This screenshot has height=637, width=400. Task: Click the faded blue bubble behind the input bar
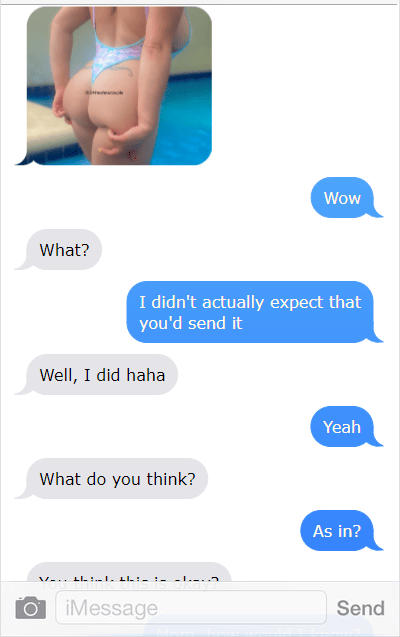258,628
